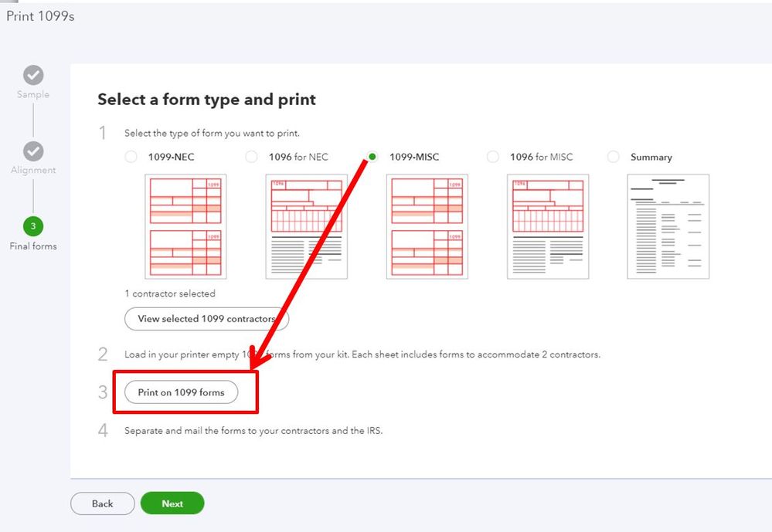Click the Sample step label

coord(33,94)
